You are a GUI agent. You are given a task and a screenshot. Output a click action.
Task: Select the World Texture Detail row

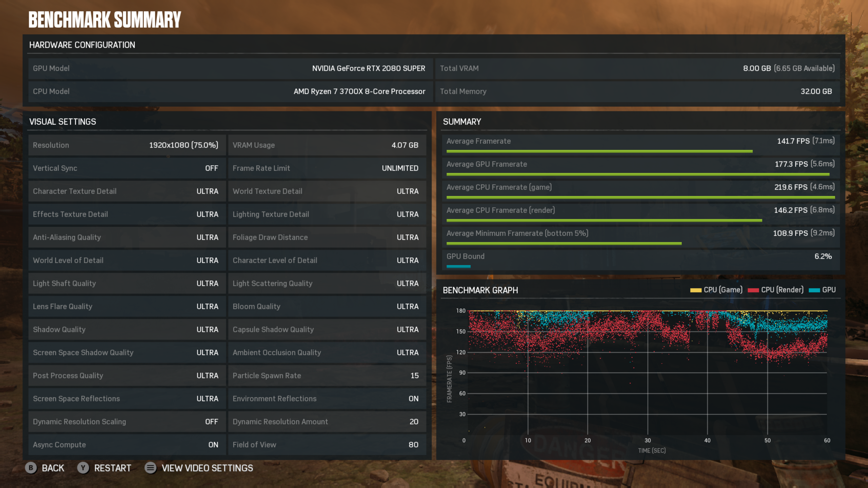[327, 191]
